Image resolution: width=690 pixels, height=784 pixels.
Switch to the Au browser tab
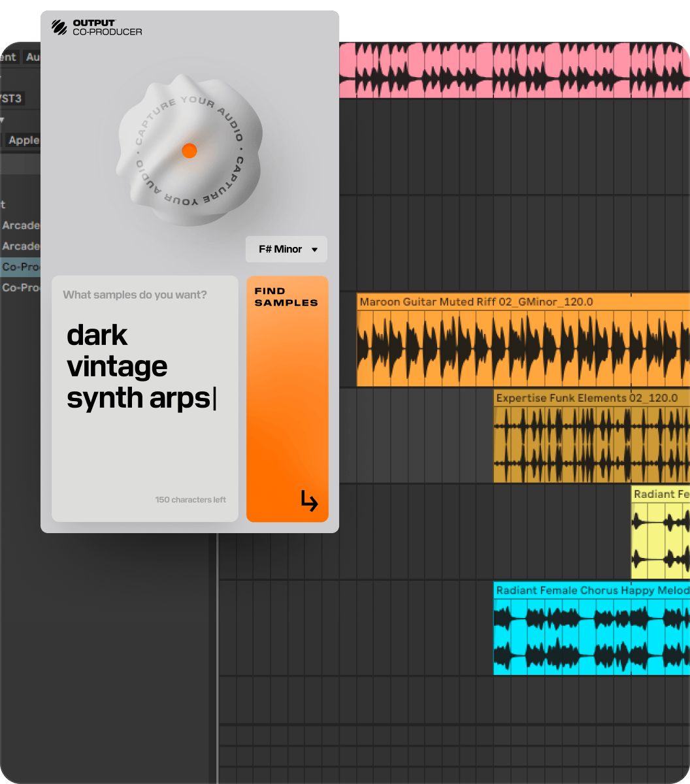(33, 57)
